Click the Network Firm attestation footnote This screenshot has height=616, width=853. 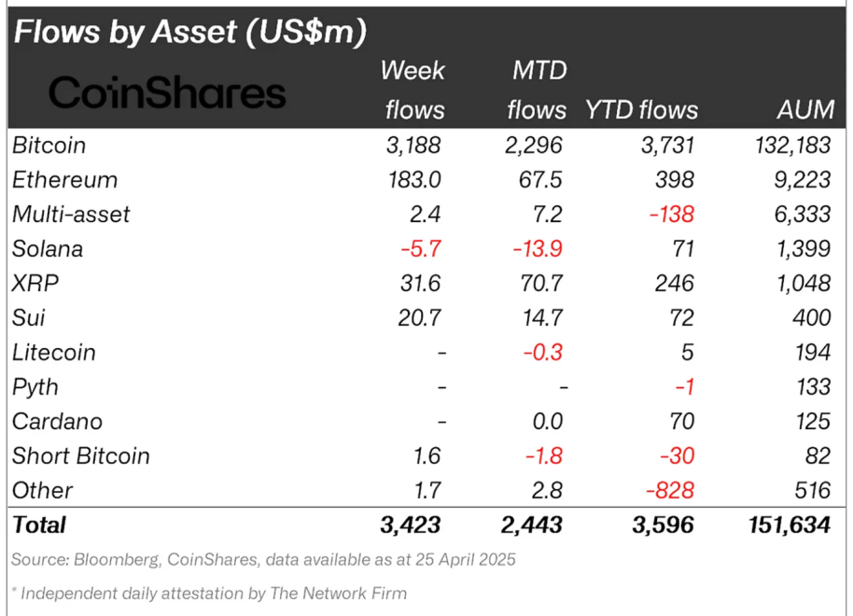[209, 593]
